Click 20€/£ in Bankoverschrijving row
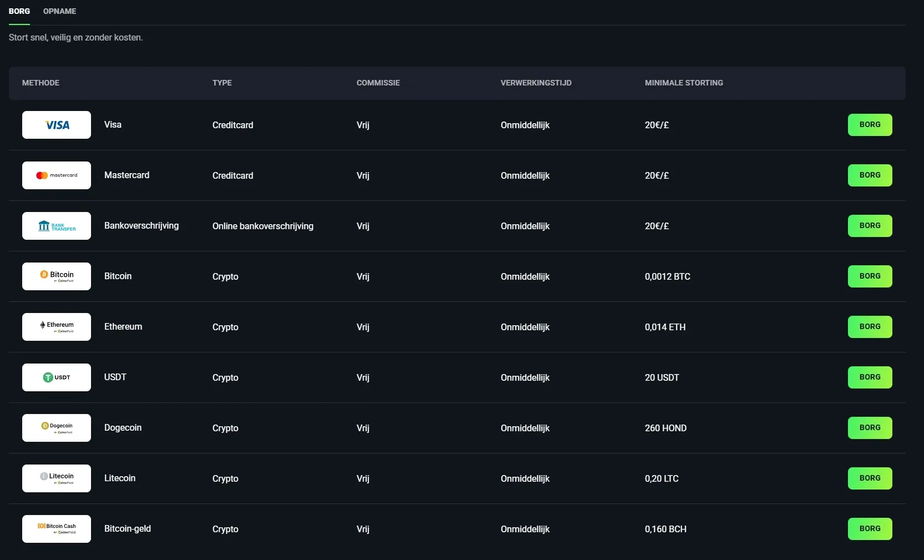Image resolution: width=924 pixels, height=560 pixels. [x=657, y=226]
